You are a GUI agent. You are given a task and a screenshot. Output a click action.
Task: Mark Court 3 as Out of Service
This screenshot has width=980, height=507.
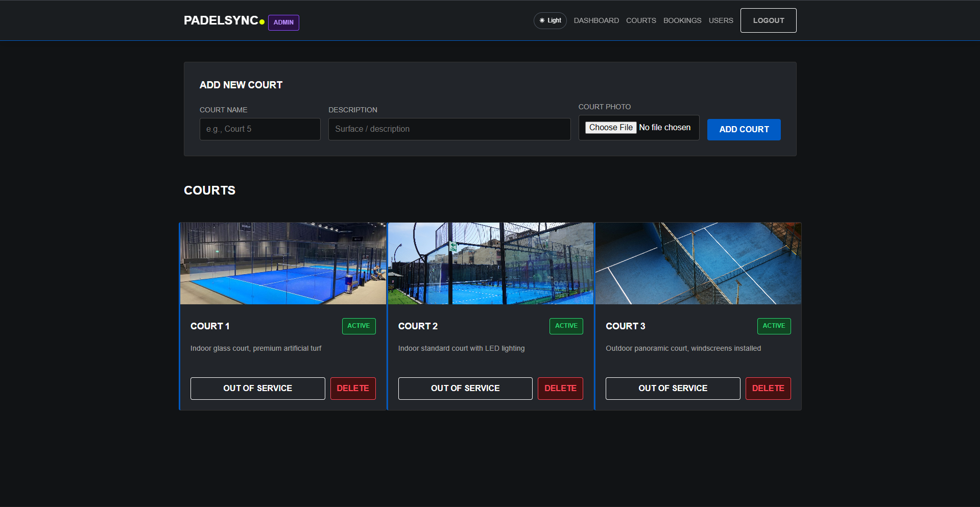tap(673, 389)
